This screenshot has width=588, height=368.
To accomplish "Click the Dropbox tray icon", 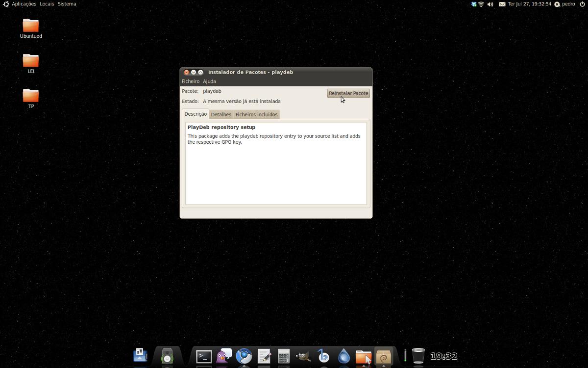I will (474, 4).
